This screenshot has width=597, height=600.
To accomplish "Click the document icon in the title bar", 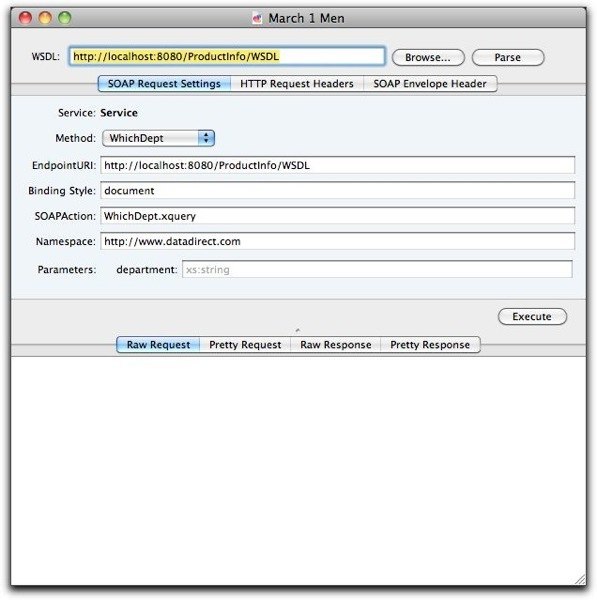I will pos(257,18).
